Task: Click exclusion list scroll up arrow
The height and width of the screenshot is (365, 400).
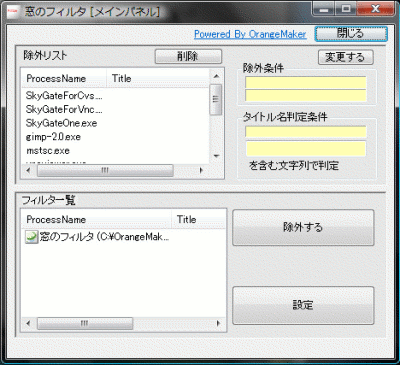Action: coord(216,76)
